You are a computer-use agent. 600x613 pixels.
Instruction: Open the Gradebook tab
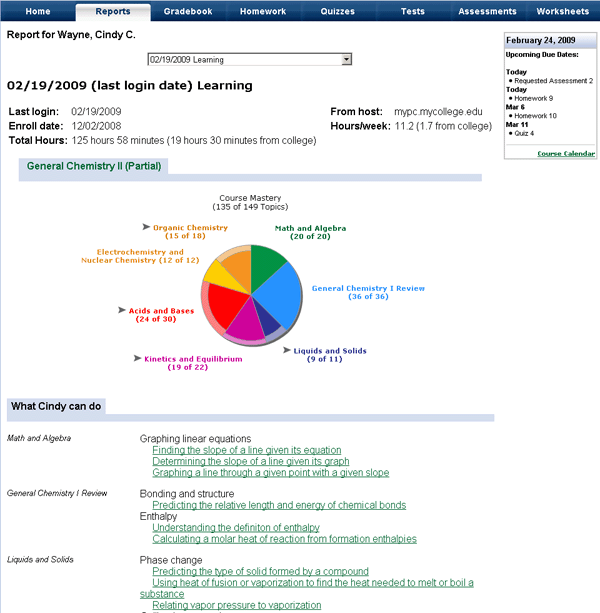pos(188,11)
